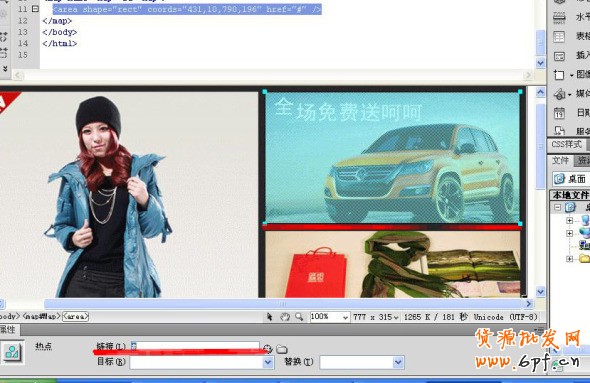
Task: Click the link (链接) input field
Action: pyautogui.click(x=195, y=346)
